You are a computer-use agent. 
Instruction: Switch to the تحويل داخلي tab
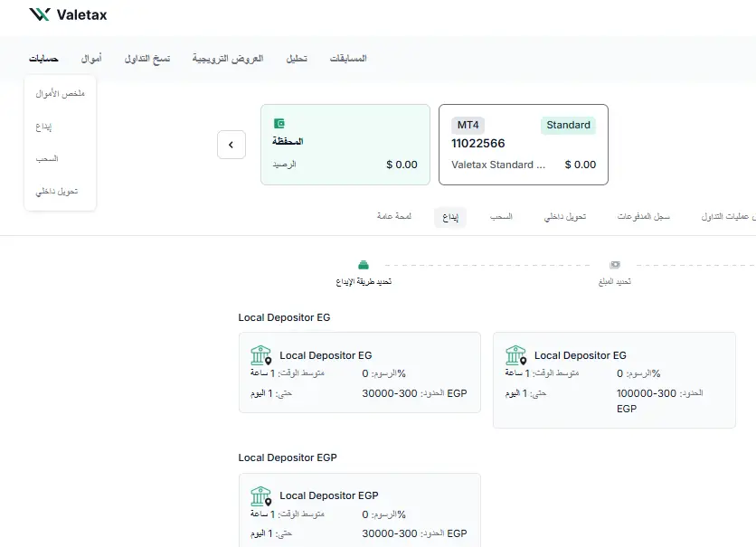pos(565,216)
